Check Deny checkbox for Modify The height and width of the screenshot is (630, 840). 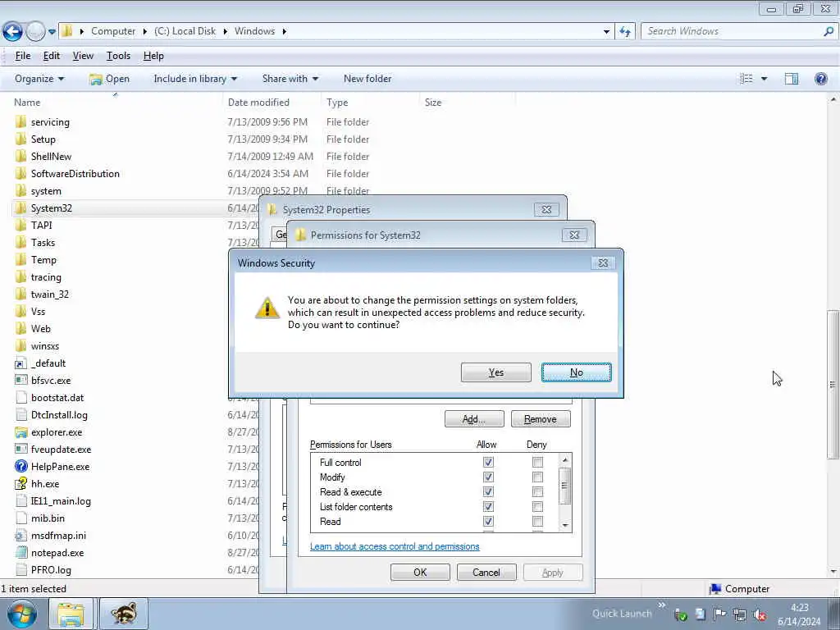point(537,477)
